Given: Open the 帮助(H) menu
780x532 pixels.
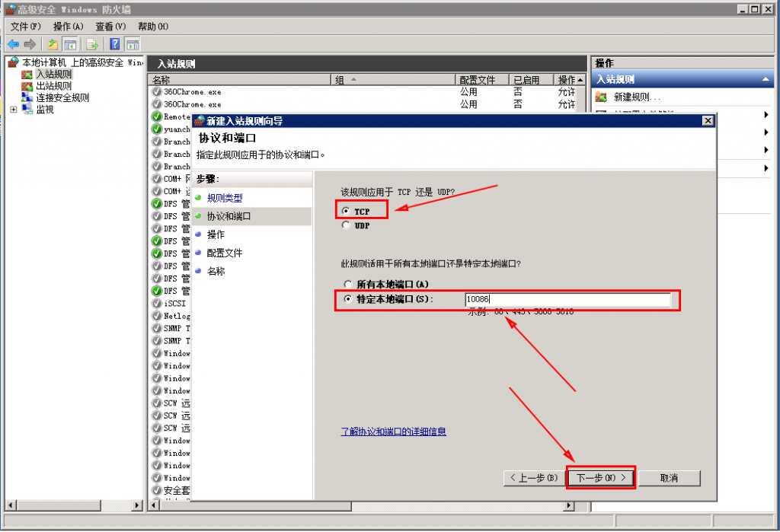Looking at the screenshot, I should pos(153,27).
